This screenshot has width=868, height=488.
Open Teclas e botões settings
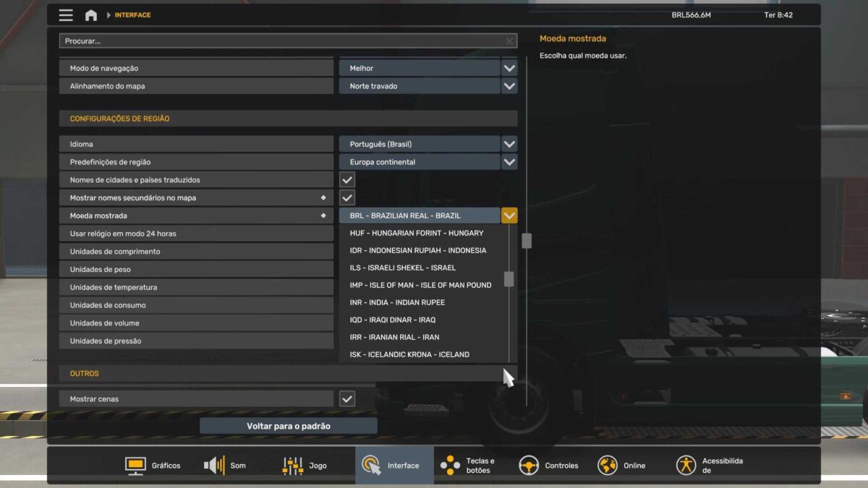point(451,466)
